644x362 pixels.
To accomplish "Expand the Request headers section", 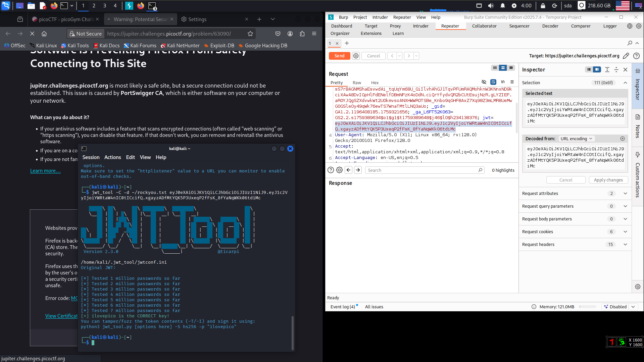I will point(625,245).
